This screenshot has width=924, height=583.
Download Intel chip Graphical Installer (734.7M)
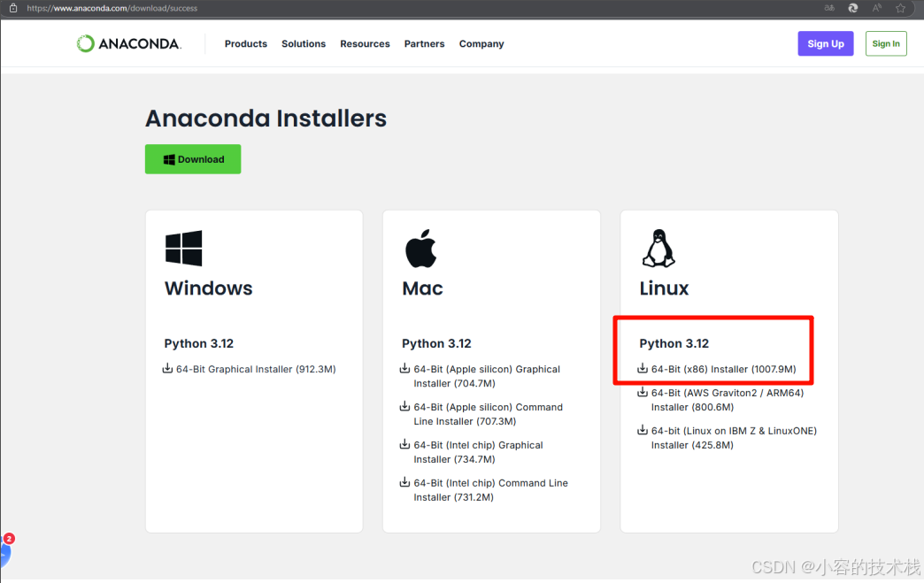tap(478, 452)
